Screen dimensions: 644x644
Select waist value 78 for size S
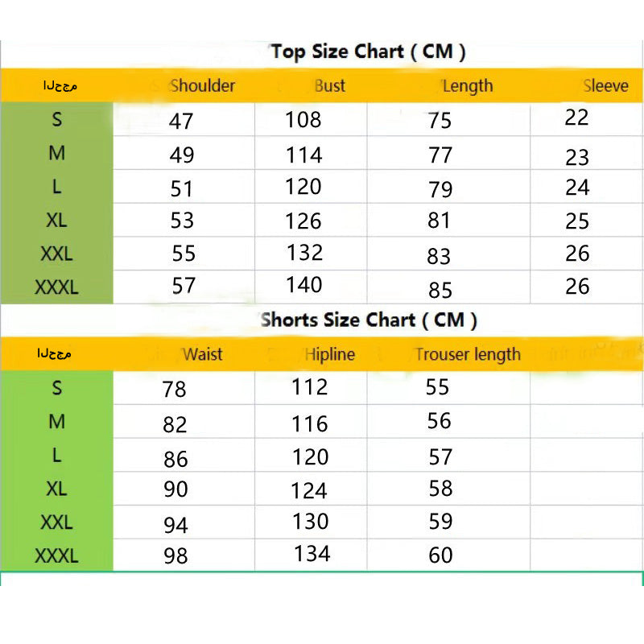coord(174,390)
